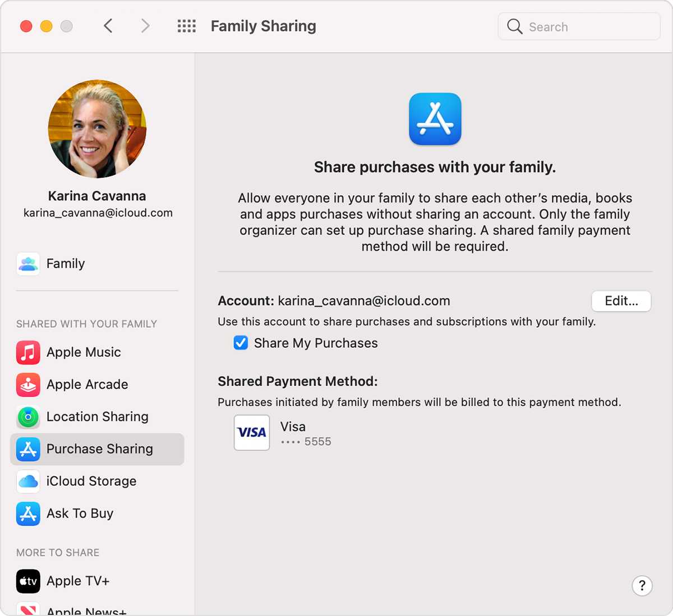Click the Edit... account button
The width and height of the screenshot is (673, 616).
621,301
